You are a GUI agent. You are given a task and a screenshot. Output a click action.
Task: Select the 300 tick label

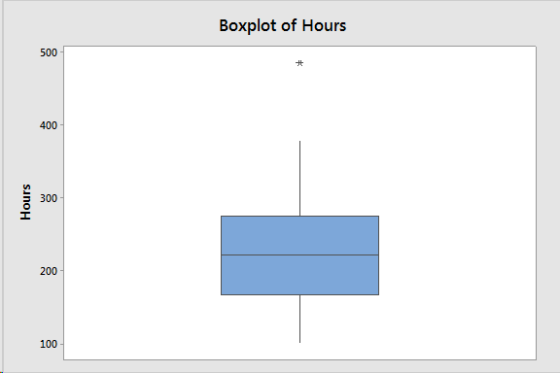coord(49,198)
